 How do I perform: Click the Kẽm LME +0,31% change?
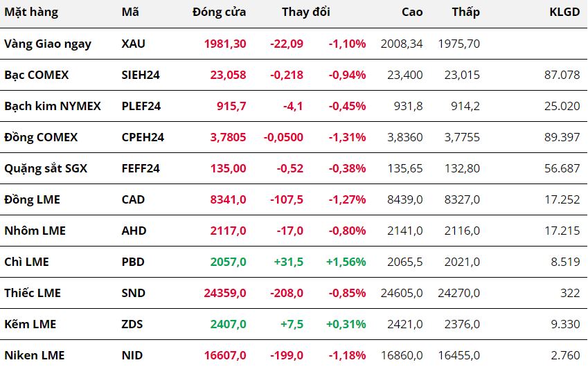[346, 324]
